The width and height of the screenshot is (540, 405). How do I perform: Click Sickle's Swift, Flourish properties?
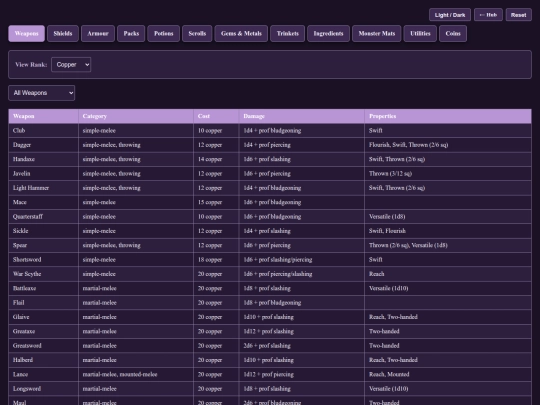tap(387, 231)
